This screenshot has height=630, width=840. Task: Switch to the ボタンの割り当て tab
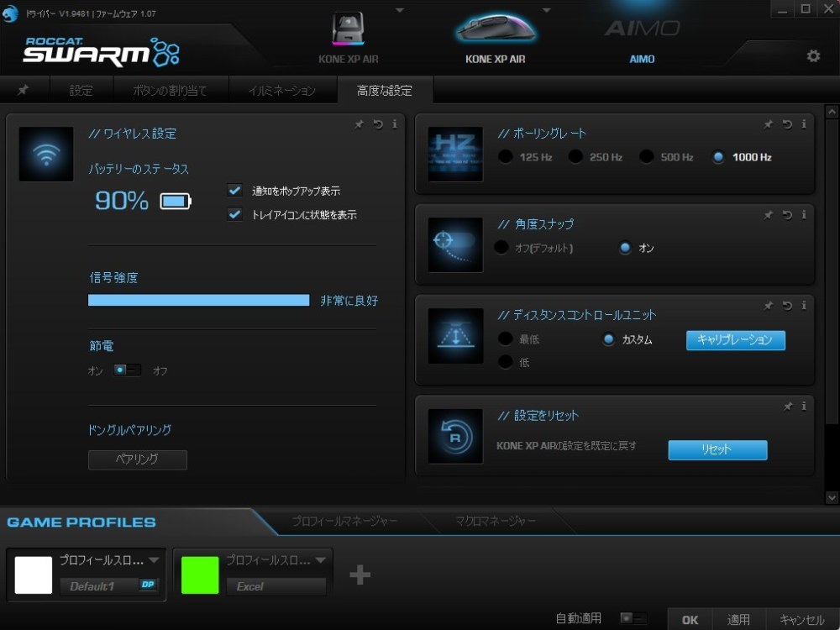pyautogui.click(x=170, y=90)
